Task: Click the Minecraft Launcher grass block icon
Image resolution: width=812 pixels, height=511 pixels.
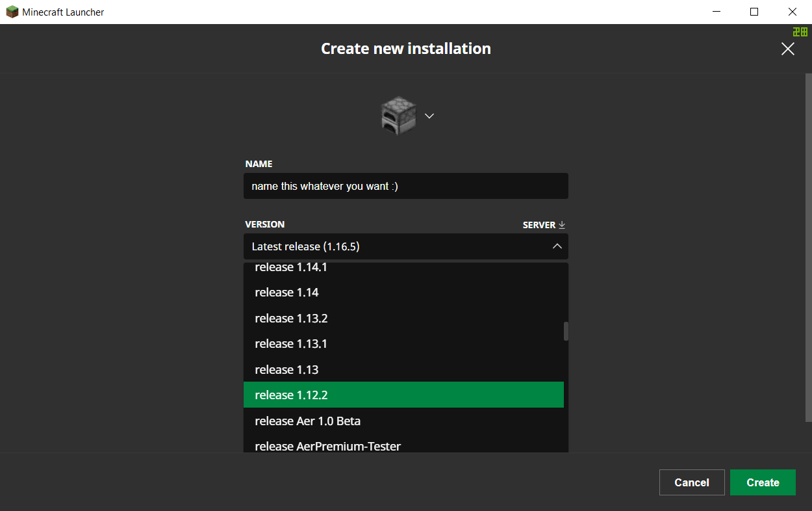Action: pos(12,12)
